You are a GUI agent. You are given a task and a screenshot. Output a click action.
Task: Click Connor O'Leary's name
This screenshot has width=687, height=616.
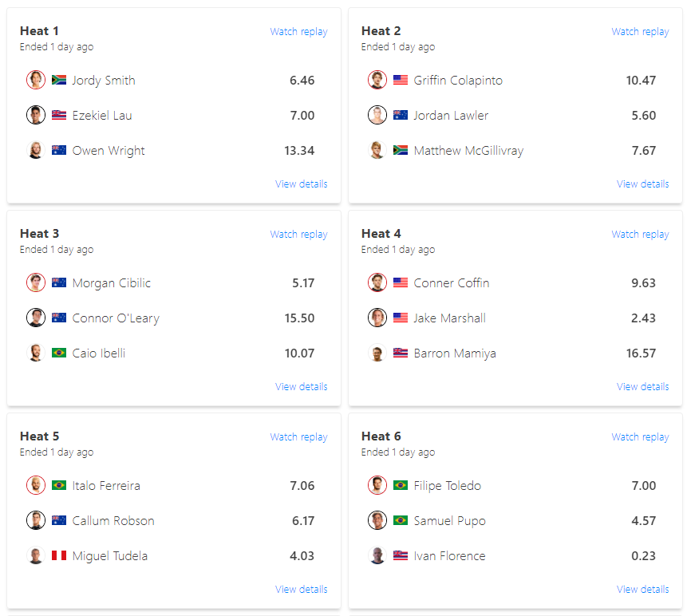point(116,318)
